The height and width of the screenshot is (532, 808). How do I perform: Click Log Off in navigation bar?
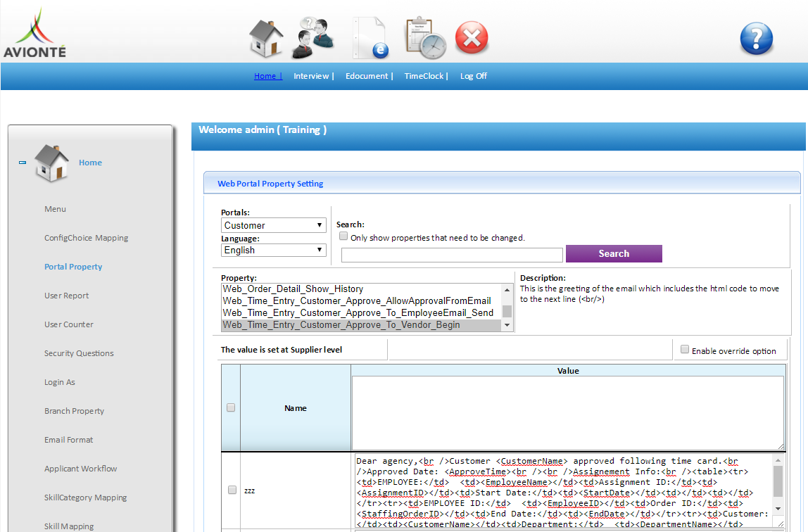474,76
